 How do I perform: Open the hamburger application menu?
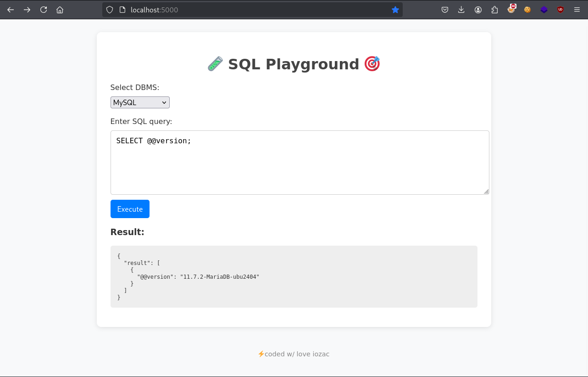coord(577,10)
